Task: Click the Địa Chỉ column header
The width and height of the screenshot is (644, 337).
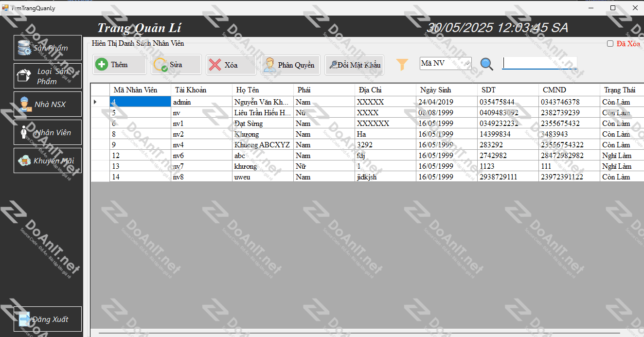Action: (x=385, y=90)
